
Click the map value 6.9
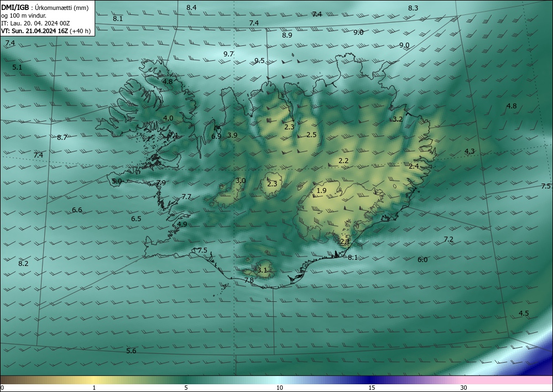216,136
